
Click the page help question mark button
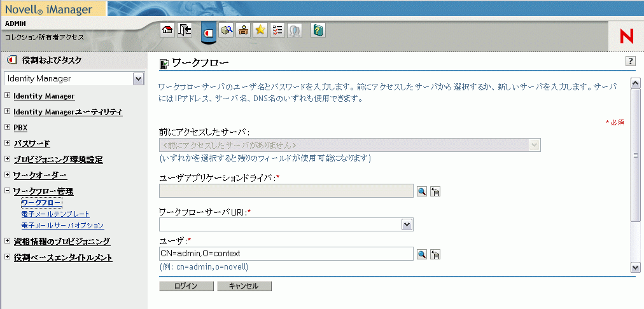click(x=631, y=62)
